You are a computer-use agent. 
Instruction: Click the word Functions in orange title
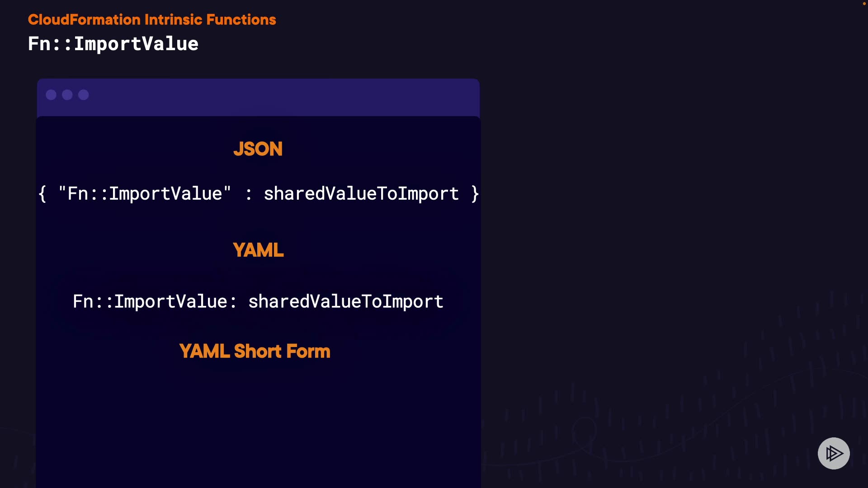(241, 20)
